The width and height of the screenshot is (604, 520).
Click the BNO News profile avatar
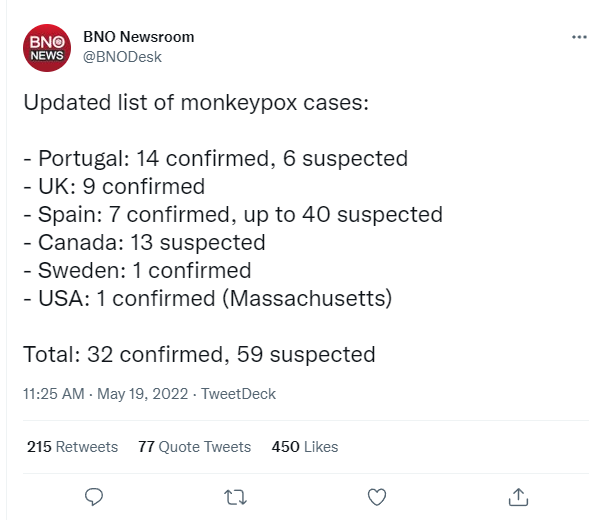point(47,47)
